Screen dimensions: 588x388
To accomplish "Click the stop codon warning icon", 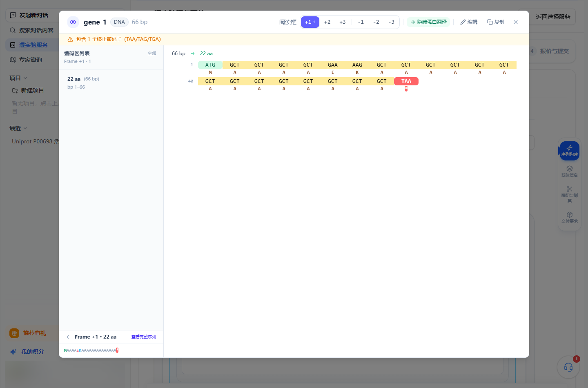I will [x=70, y=39].
